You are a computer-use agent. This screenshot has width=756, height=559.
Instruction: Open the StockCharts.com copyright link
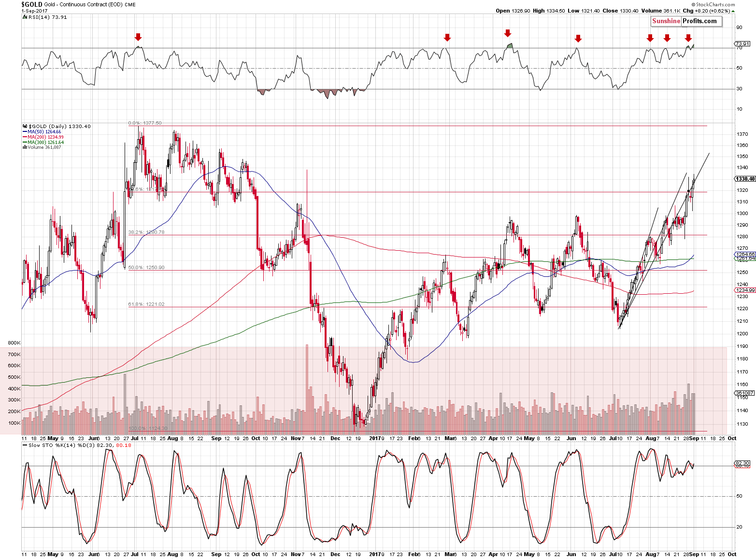click(712, 4)
